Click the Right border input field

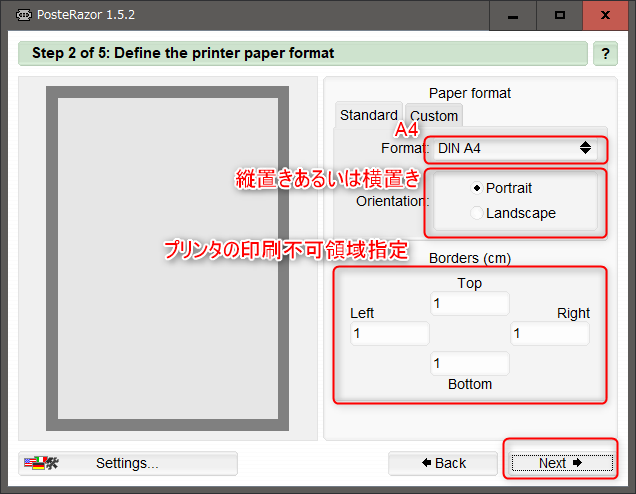click(x=549, y=333)
